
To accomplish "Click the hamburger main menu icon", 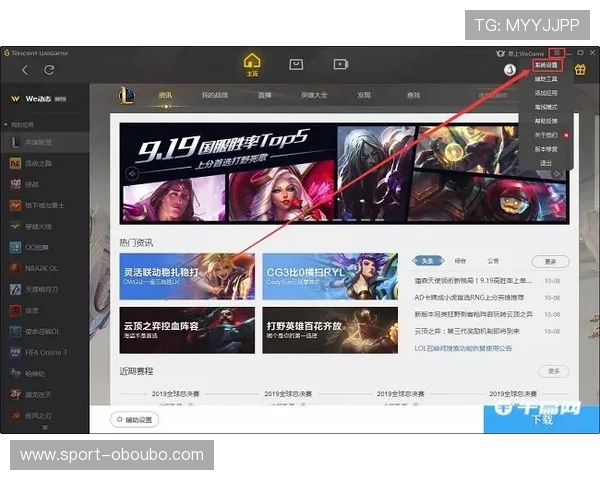I will pyautogui.click(x=557, y=52).
